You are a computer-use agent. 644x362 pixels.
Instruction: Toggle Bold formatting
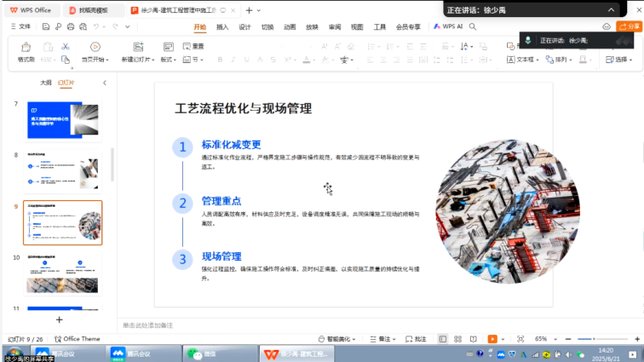220,60
